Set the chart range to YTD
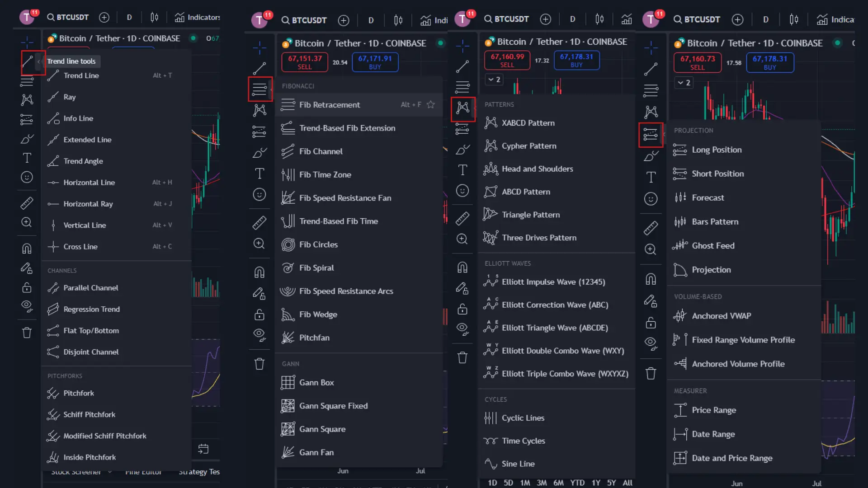This screenshot has height=488, width=868. [x=577, y=483]
